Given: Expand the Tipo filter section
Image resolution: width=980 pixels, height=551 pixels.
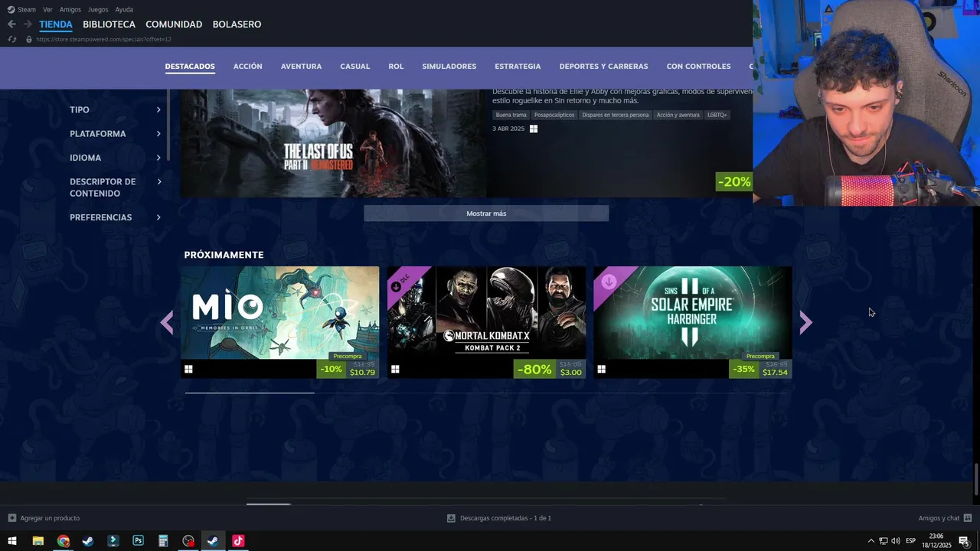Looking at the screenshot, I should [116, 110].
